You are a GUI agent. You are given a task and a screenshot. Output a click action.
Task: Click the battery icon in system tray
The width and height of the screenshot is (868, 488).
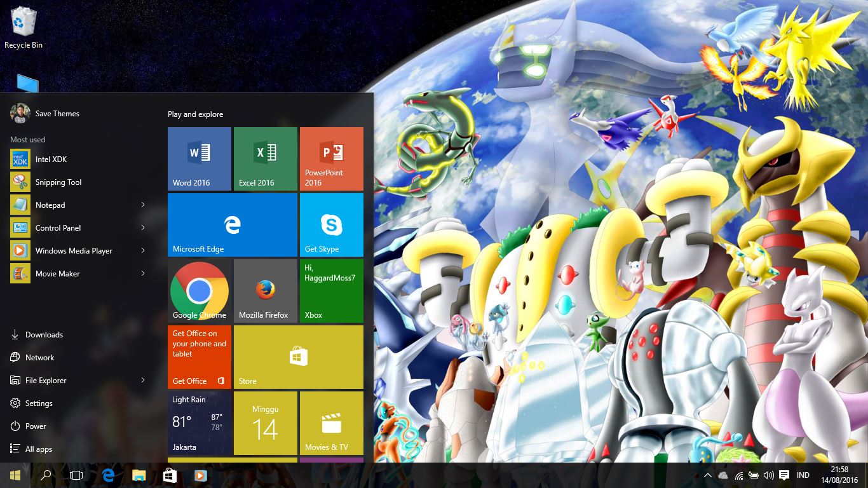click(x=754, y=475)
